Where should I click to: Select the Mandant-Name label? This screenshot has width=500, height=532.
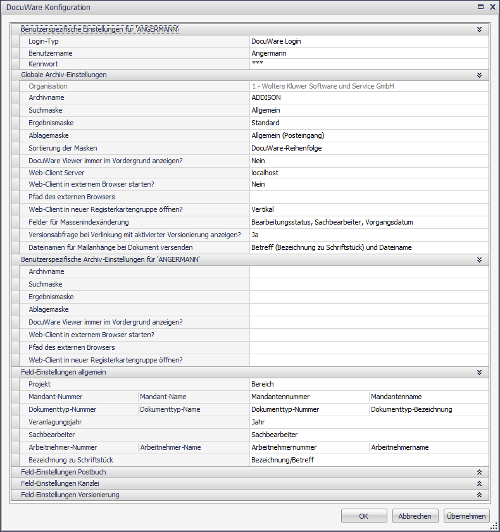click(163, 397)
